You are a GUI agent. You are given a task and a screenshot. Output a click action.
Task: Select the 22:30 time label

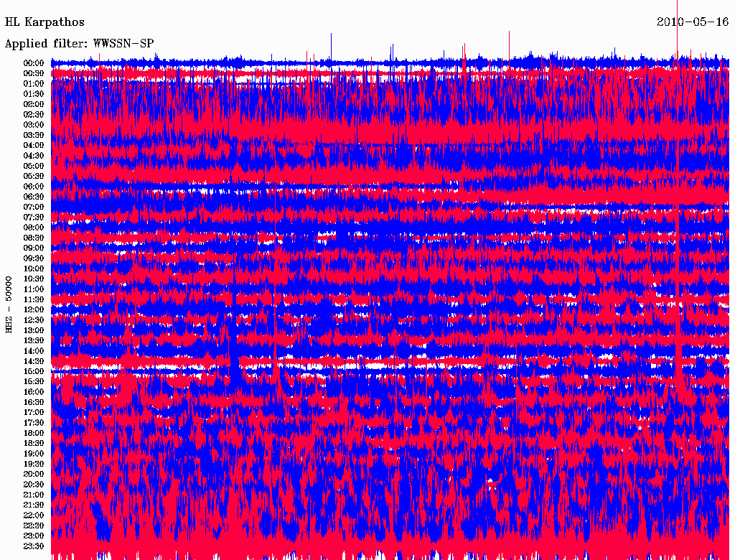click(34, 526)
